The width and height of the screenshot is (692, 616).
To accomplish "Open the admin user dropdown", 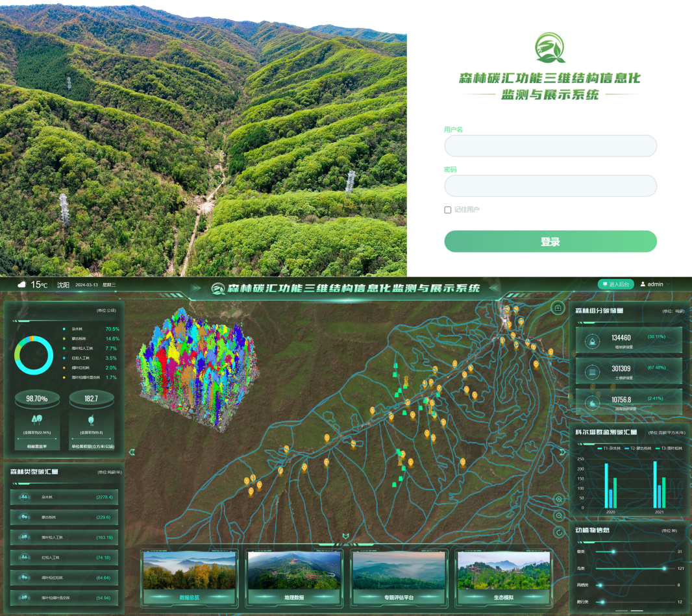I will (655, 284).
